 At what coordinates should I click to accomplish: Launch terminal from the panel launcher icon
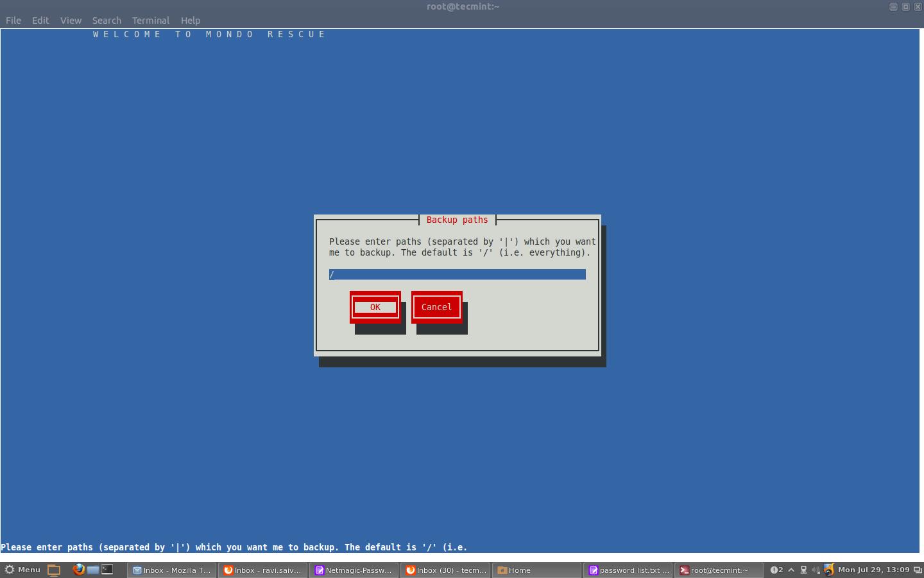click(107, 570)
